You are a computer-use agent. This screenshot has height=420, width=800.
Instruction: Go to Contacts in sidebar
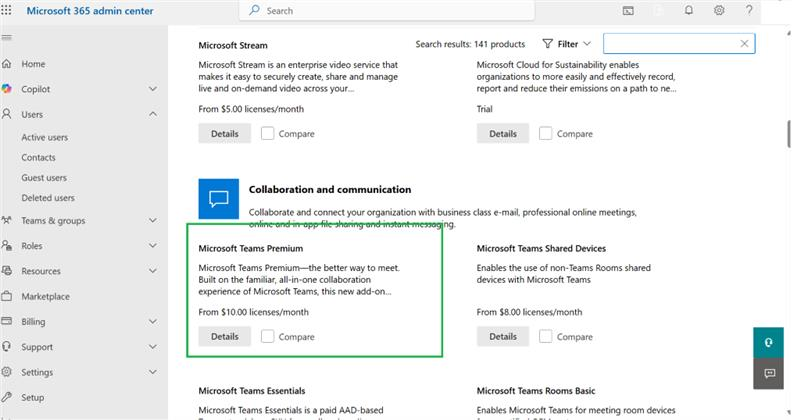38,158
